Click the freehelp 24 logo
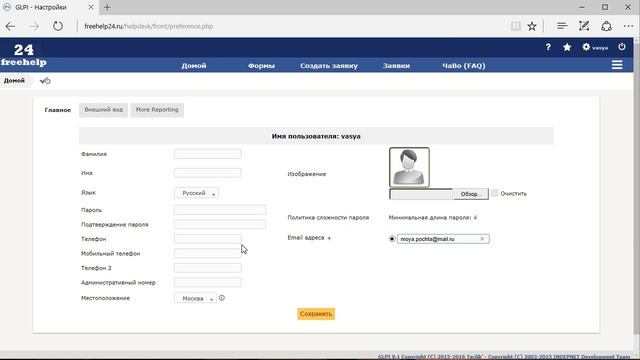The width and height of the screenshot is (640, 360). [24, 55]
